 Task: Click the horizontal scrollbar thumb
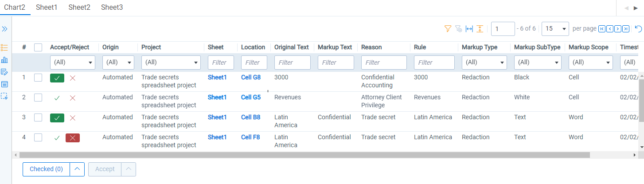coord(304,155)
